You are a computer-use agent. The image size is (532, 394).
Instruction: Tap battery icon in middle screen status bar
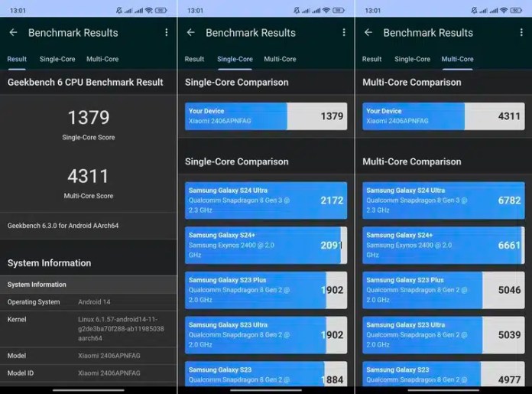[x=339, y=11]
